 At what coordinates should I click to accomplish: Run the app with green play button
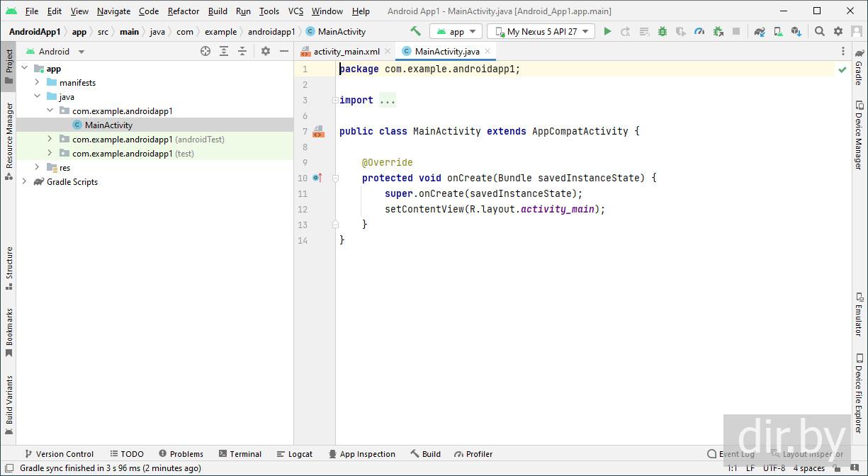click(x=607, y=31)
